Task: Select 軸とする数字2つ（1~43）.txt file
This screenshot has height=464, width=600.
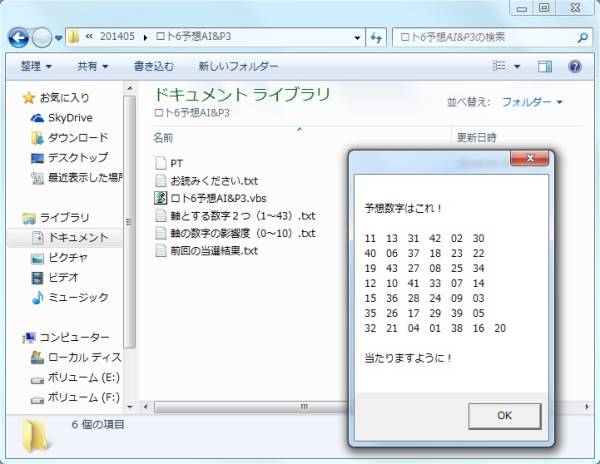Action: (x=235, y=216)
